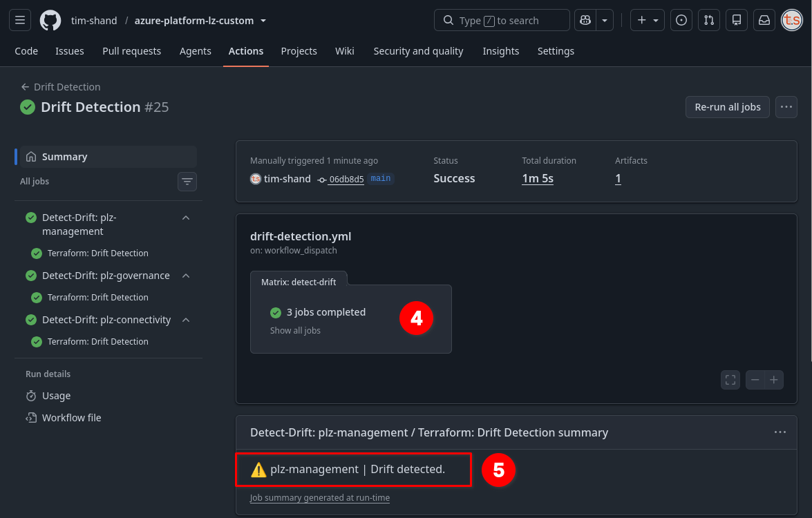The height and width of the screenshot is (518, 812).
Task: Click the main branch label
Action: [x=381, y=178]
